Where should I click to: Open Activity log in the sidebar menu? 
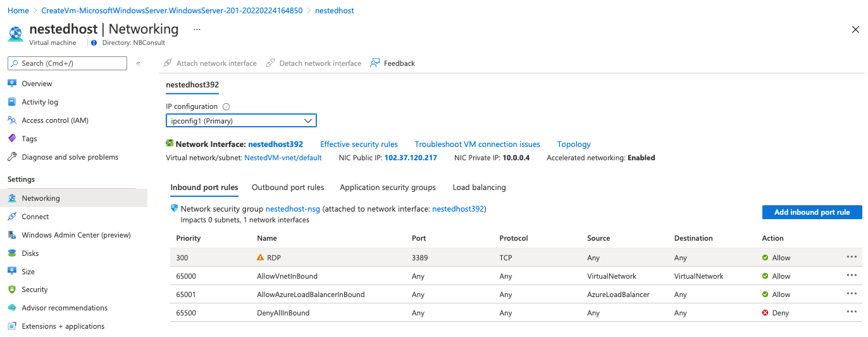click(x=40, y=102)
